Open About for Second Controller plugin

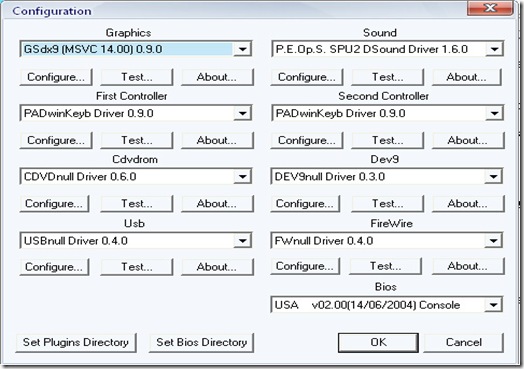(468, 140)
